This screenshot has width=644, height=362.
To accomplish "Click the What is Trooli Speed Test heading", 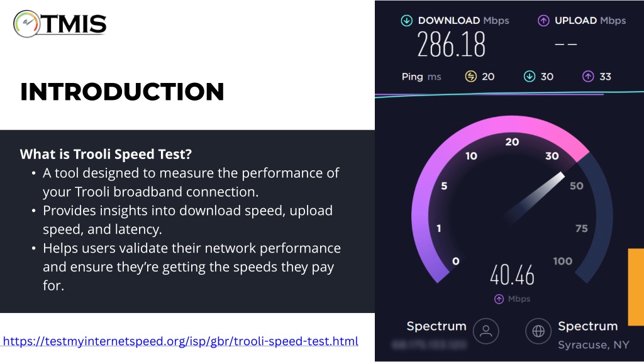I will (106, 155).
